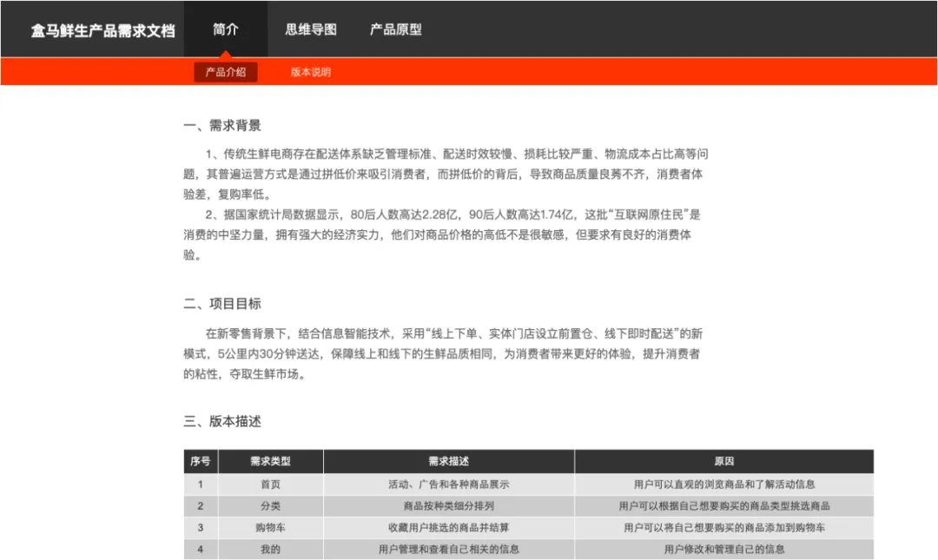This screenshot has width=938, height=560.
Task: Click 用户修改和管理自己的信息 cell
Action: (723, 549)
